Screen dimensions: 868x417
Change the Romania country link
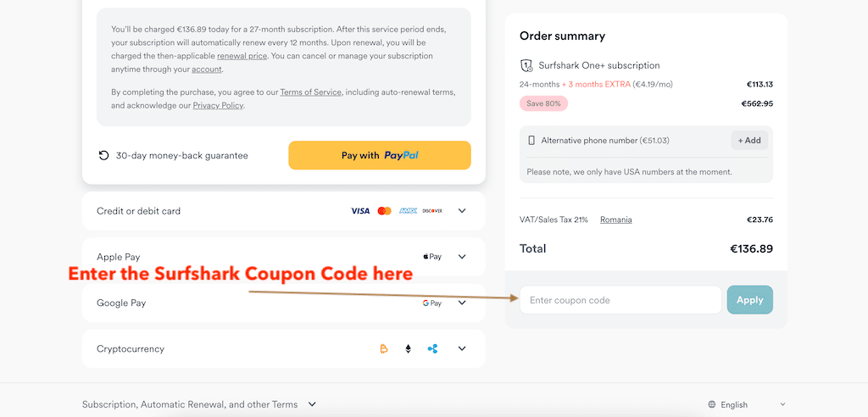click(x=615, y=220)
